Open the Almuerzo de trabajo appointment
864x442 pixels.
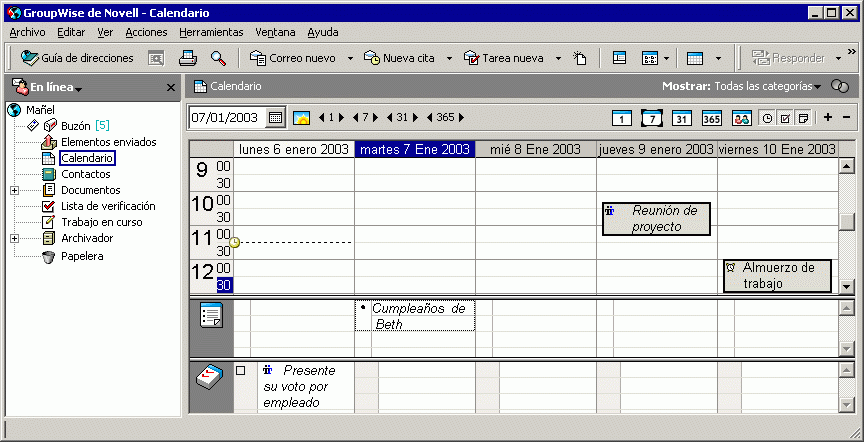coord(776,276)
